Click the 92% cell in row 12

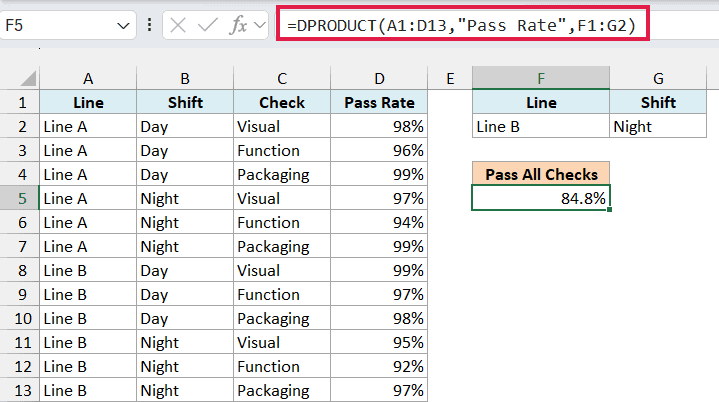pos(379,366)
